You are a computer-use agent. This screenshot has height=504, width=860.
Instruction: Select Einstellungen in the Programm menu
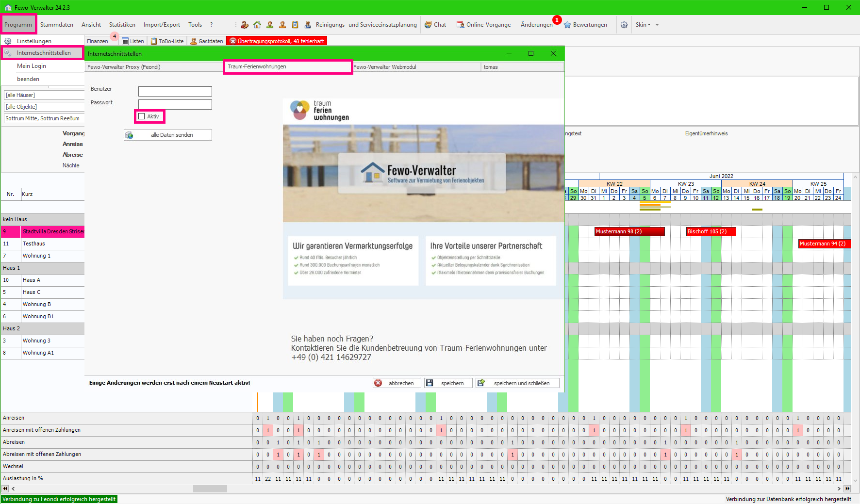tap(43, 41)
